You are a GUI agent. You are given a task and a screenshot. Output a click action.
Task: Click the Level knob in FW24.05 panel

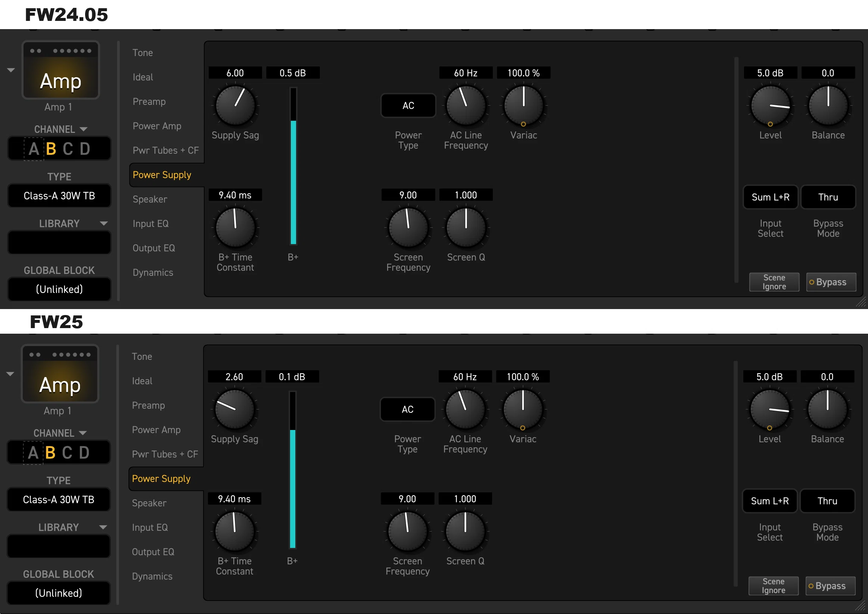771,106
